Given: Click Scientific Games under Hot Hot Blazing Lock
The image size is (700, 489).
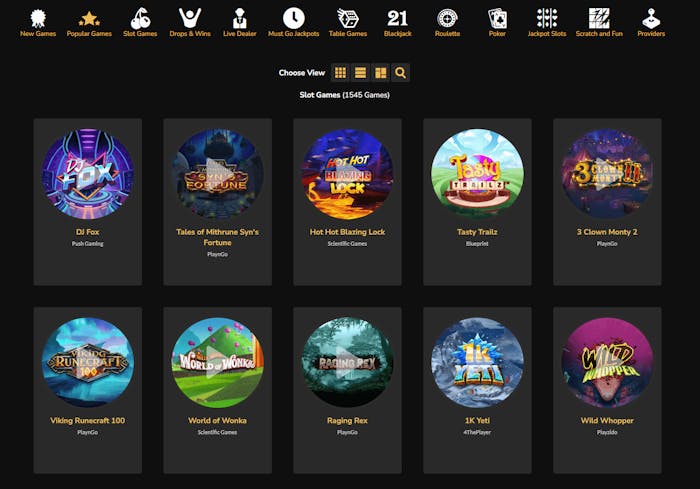Looking at the screenshot, I should pos(347,244).
